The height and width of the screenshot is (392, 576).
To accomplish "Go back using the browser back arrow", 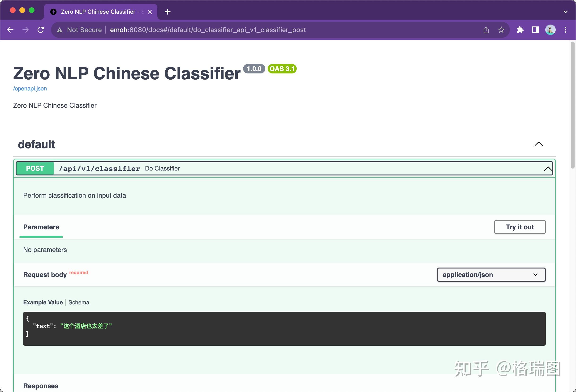I will click(x=10, y=30).
